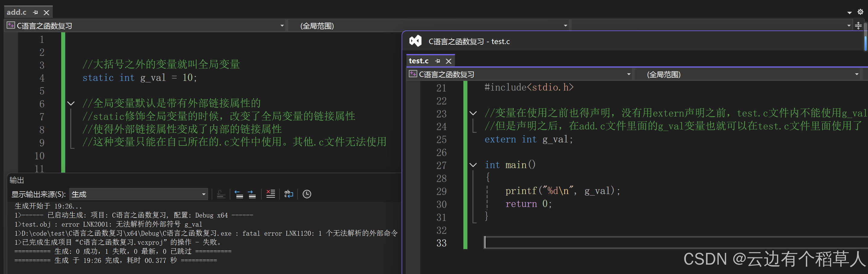Click the split editor icon
Viewport: 868px width, 274px height.
coord(858,26)
